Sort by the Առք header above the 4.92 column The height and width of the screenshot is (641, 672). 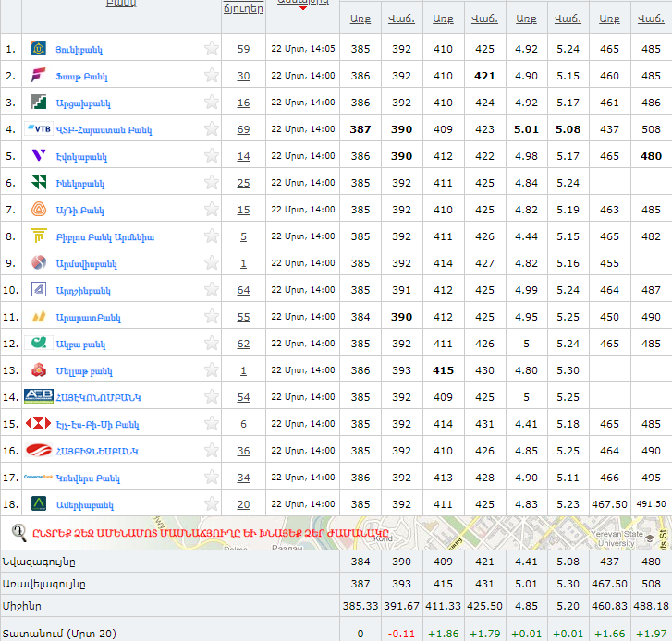[x=526, y=18]
